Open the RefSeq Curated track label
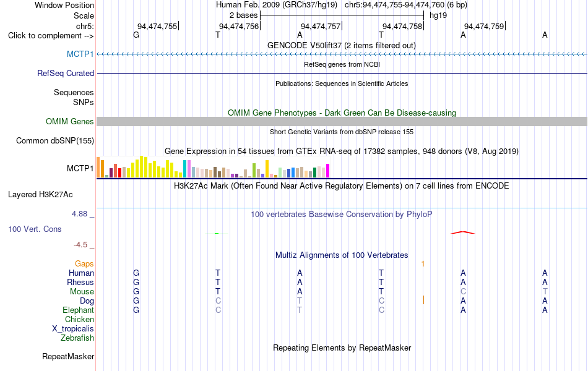The width and height of the screenshot is (588, 371). tap(66, 73)
